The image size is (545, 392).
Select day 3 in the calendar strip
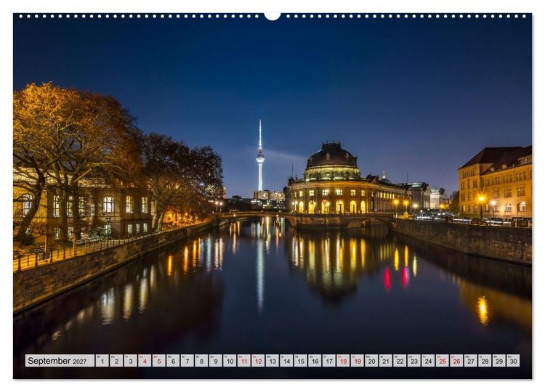click(131, 360)
